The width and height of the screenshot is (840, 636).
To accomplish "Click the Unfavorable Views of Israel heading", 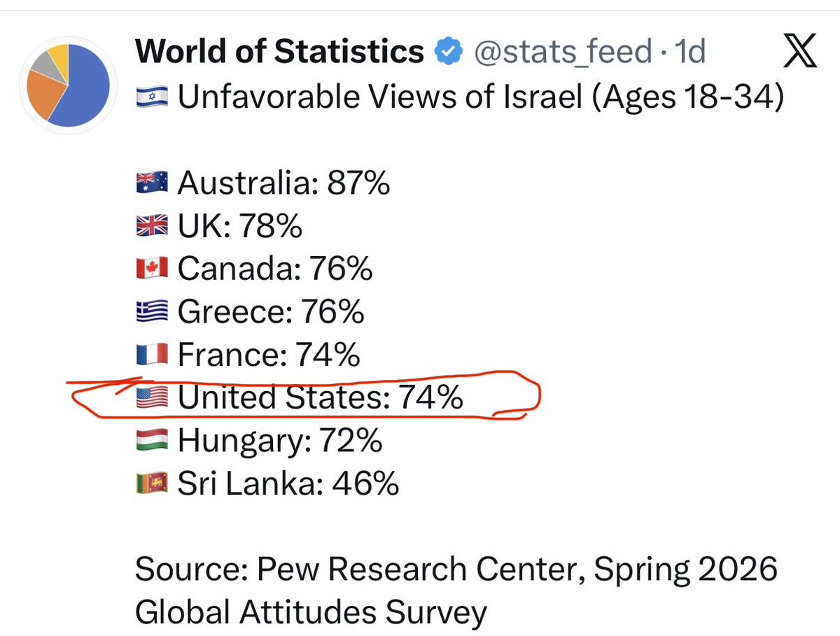I will click(x=480, y=98).
